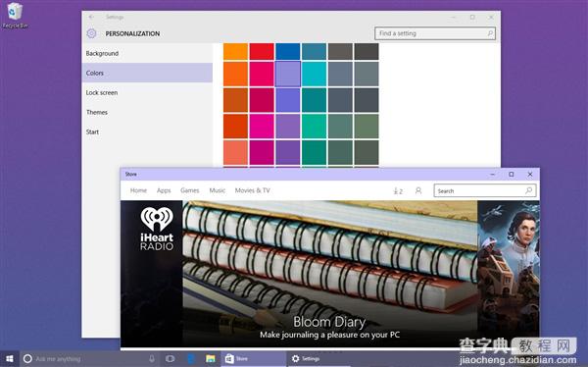The image size is (588, 367).
Task: Open the Movies & TV tab
Action: pyautogui.click(x=253, y=190)
